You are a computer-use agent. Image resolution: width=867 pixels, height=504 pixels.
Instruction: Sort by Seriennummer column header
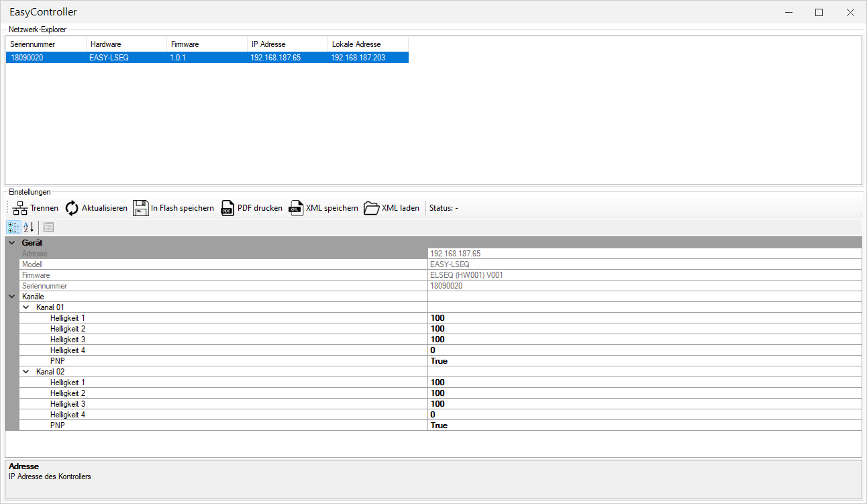tap(46, 44)
